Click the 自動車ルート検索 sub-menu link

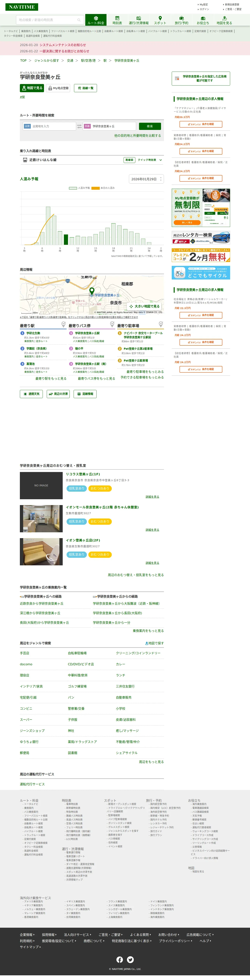coord(114,31)
